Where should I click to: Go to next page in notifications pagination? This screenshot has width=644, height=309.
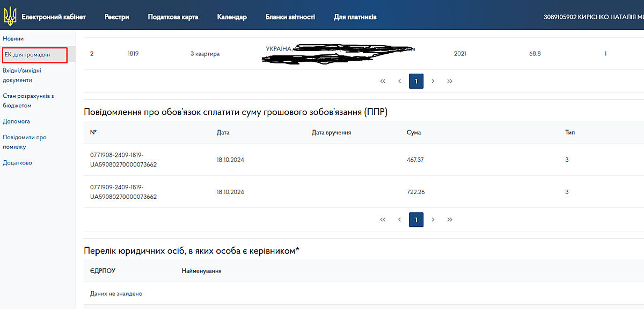(433, 219)
